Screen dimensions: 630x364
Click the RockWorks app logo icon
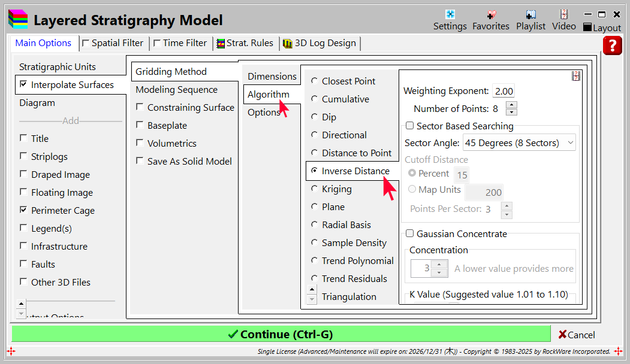pyautogui.click(x=17, y=20)
